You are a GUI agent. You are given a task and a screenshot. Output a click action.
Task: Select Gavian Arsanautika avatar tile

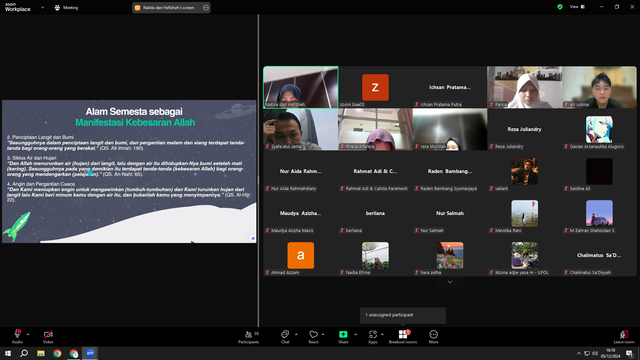click(599, 129)
